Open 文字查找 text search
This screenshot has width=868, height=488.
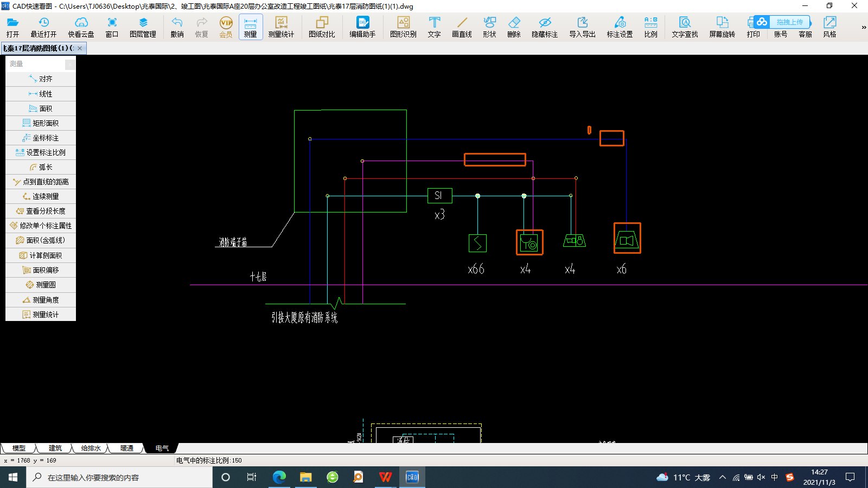point(685,27)
